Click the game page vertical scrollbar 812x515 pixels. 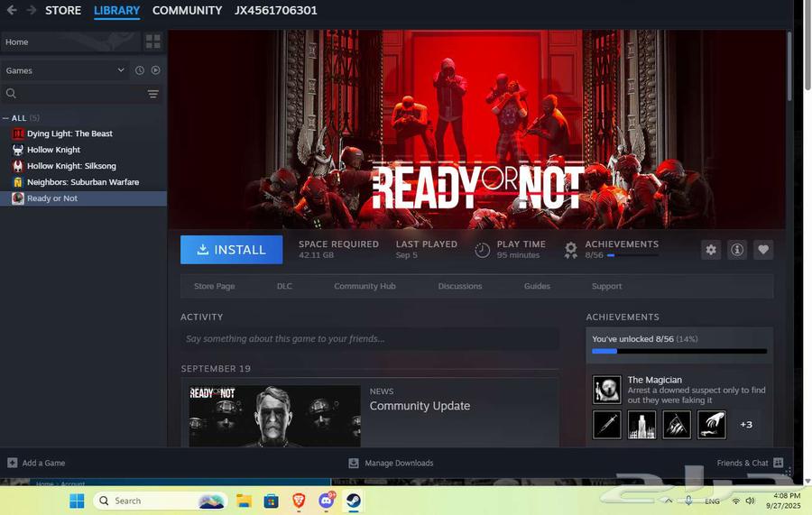point(789,66)
